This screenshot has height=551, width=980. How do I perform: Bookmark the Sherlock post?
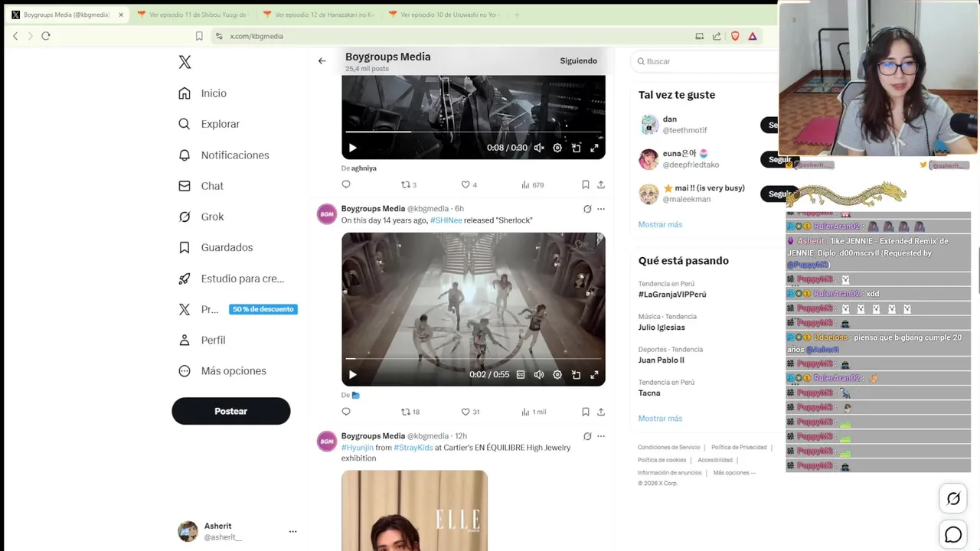point(585,412)
